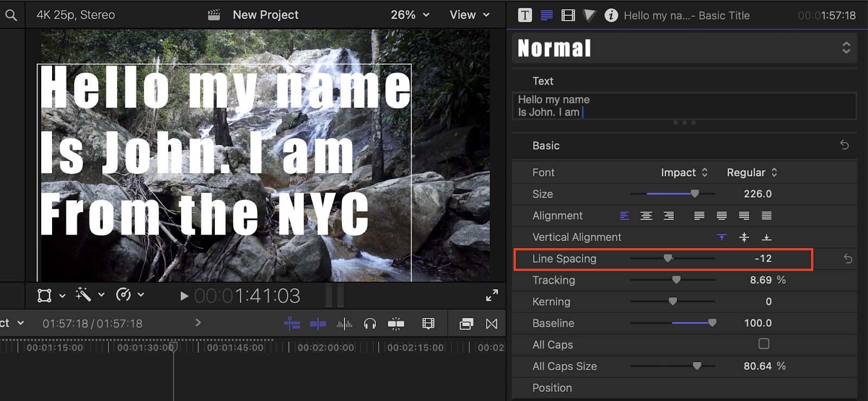Image resolution: width=868 pixels, height=401 pixels.
Task: Toggle clip soloing headphones button
Action: (x=370, y=324)
